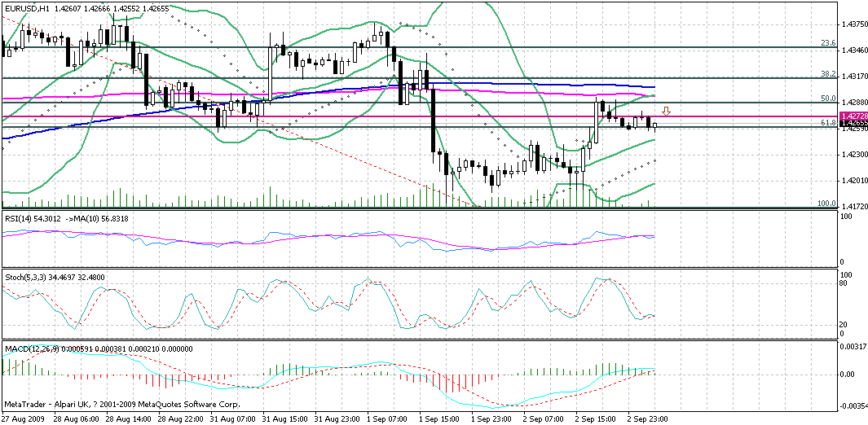
Task: Click the magenta 1.42728 price tag
Action: [x=853, y=116]
